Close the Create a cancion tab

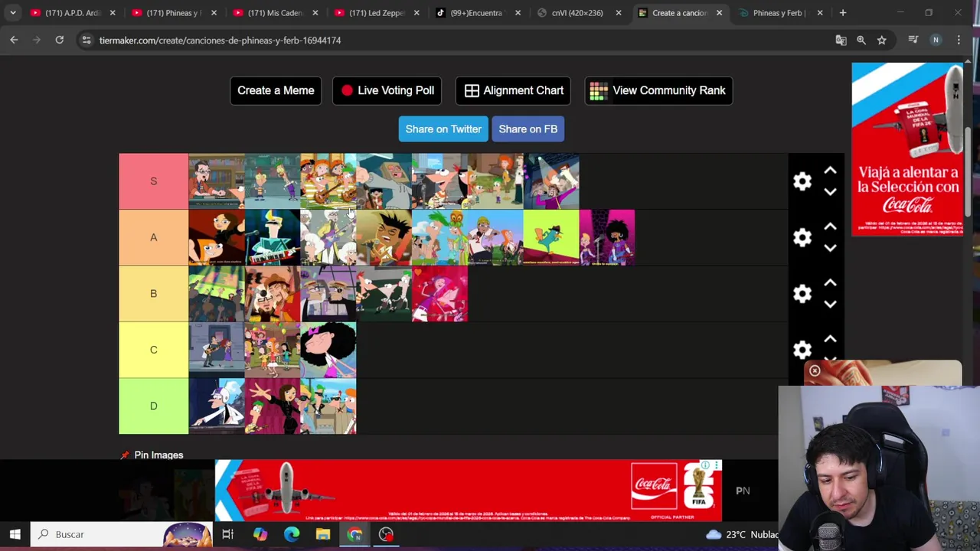tap(719, 13)
